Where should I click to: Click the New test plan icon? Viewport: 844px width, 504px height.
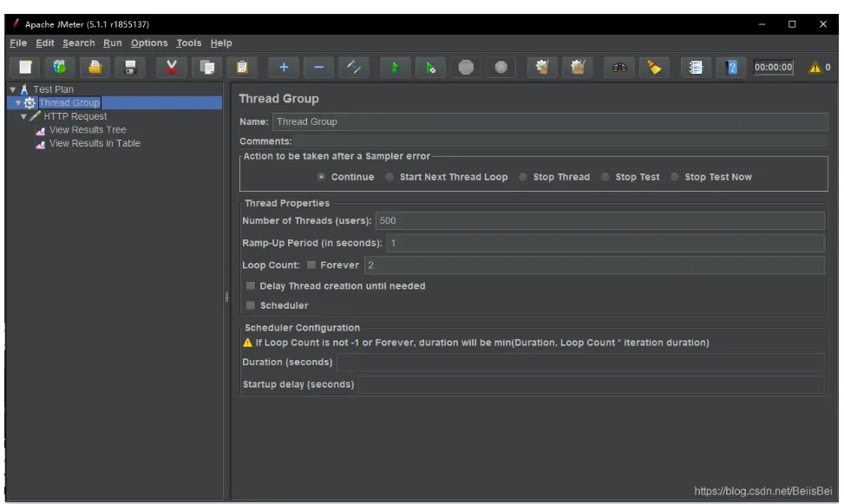click(x=26, y=67)
